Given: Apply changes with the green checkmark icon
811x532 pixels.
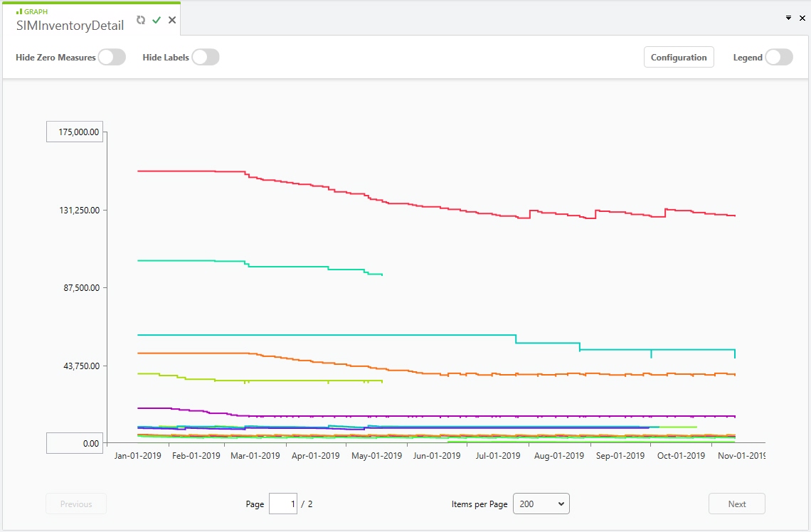Looking at the screenshot, I should tap(157, 20).
